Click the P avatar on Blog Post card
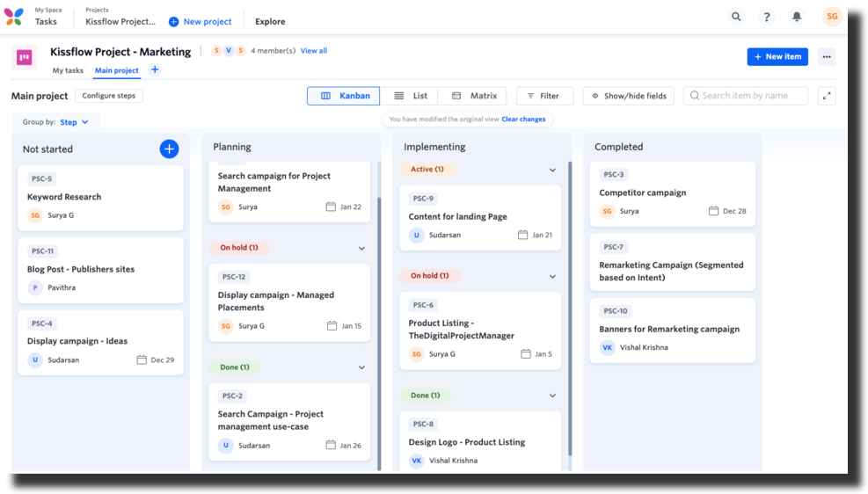Viewport: 868px width, 494px height. (x=35, y=287)
